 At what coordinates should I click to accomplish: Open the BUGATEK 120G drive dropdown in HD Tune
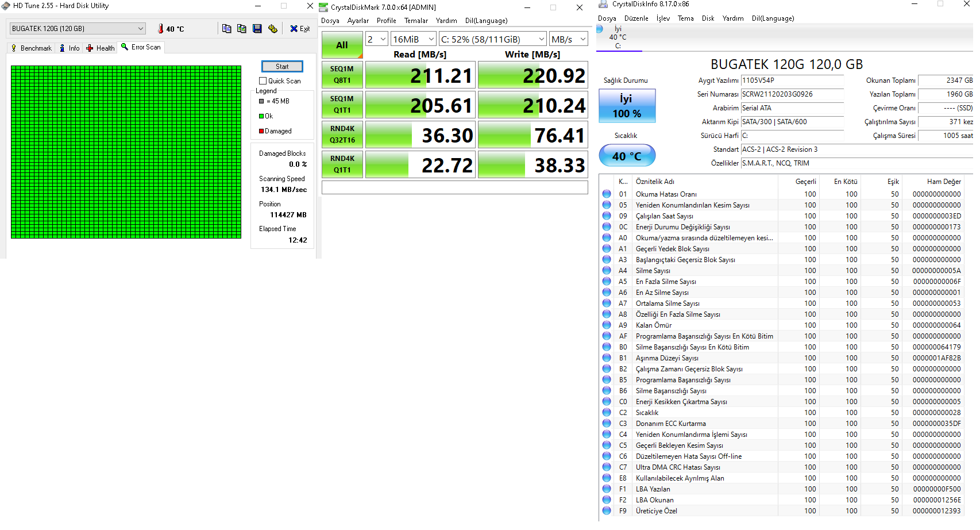tap(78, 29)
